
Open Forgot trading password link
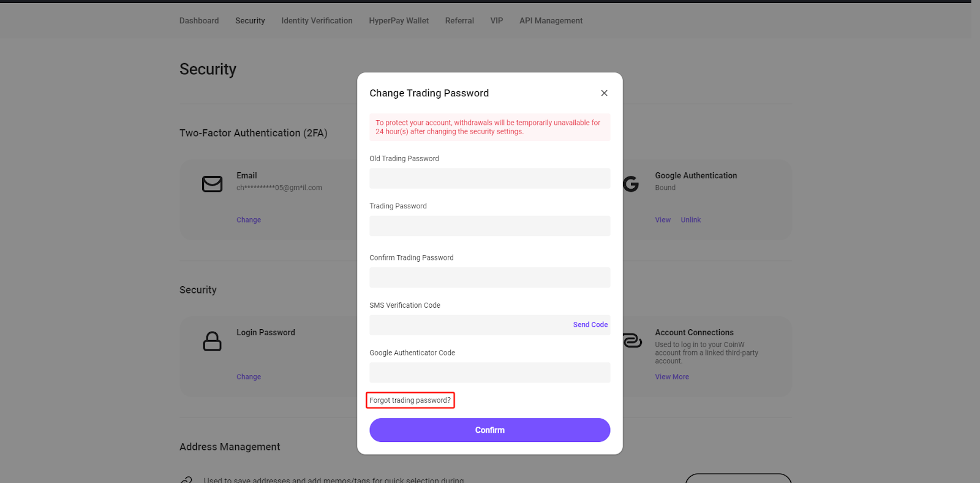[x=409, y=400]
